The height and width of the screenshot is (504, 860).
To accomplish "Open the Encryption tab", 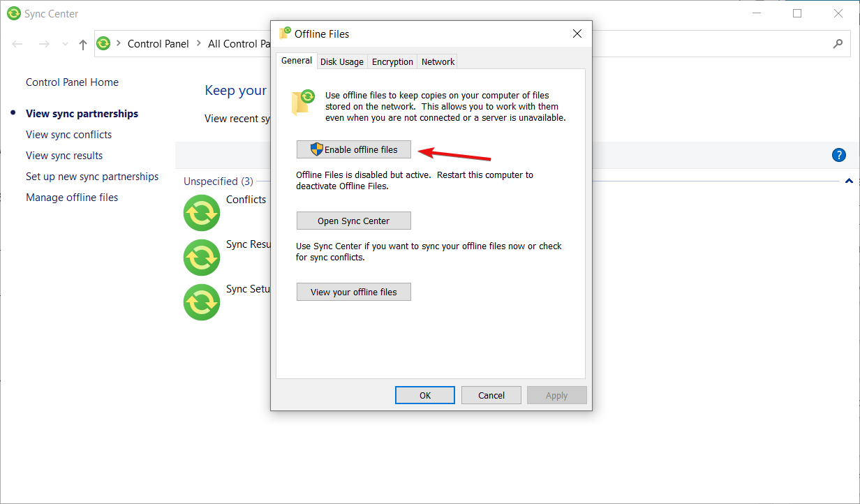I will point(392,62).
